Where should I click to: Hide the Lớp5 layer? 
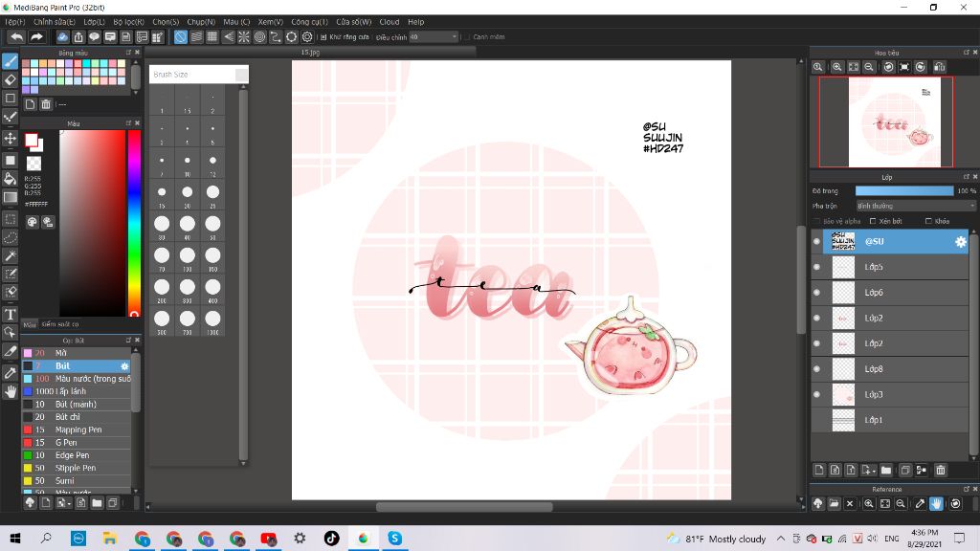click(817, 267)
